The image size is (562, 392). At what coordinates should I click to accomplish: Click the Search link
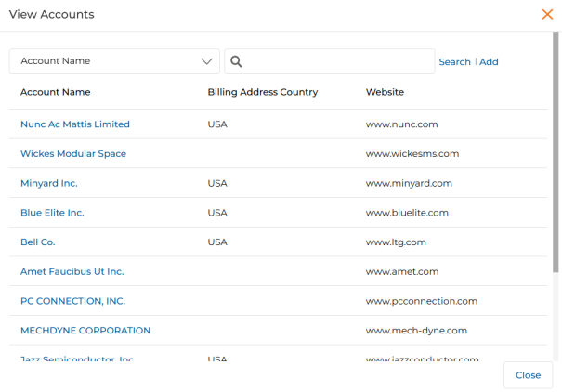pos(454,62)
